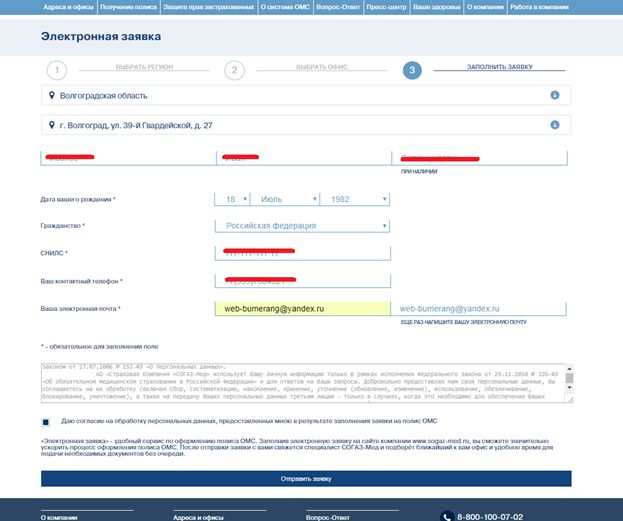Click the step 2 circle icon
Image resolution: width=623 pixels, height=521 pixels.
[234, 70]
